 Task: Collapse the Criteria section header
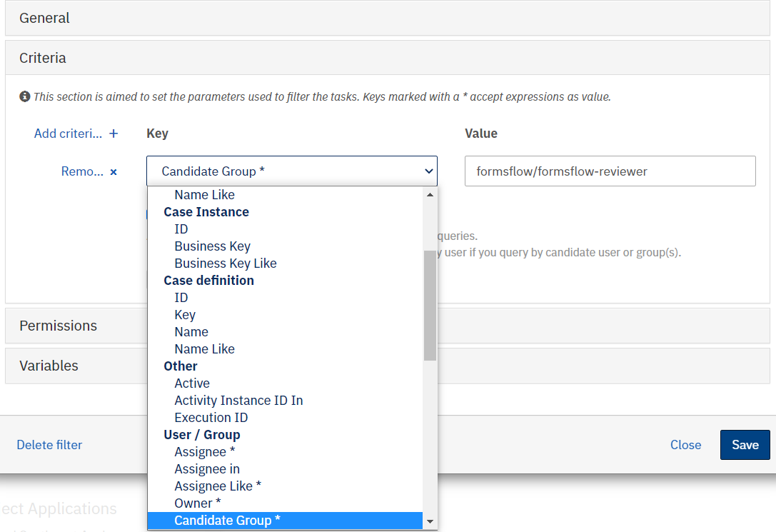click(388, 58)
